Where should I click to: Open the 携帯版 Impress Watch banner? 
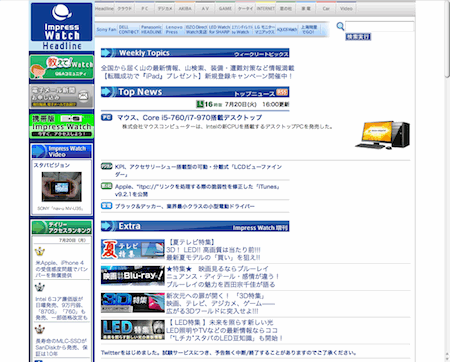coord(61,126)
